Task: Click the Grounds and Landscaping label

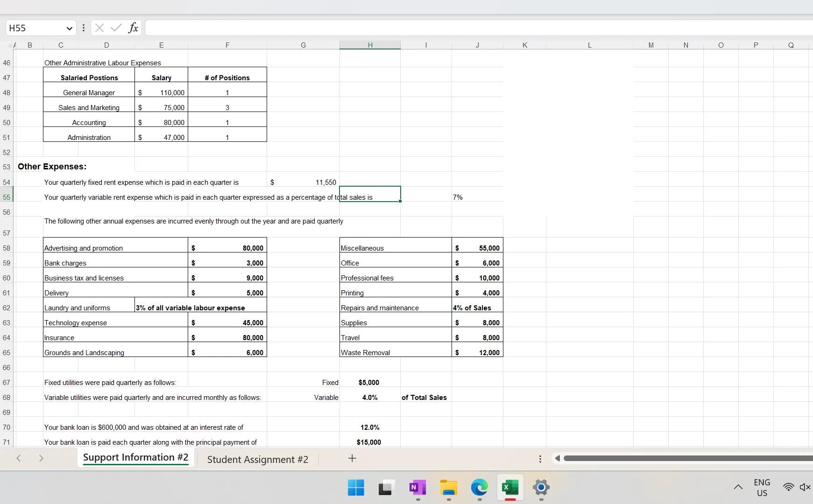Action: (84, 353)
